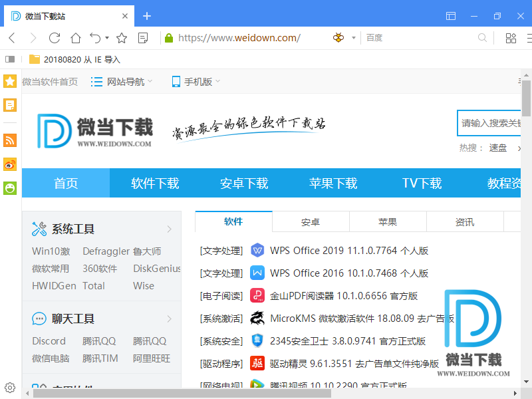Open the Defraggler link
The width and height of the screenshot is (532, 399).
pos(106,251)
